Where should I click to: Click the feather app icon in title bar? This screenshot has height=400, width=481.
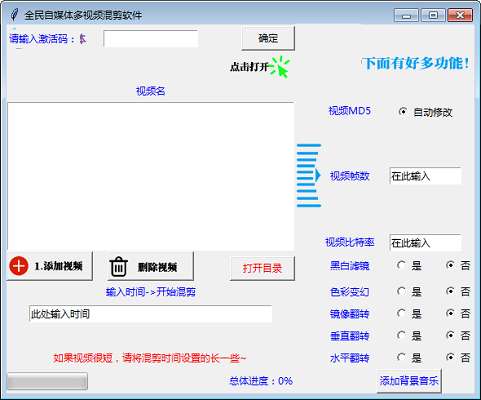[x=14, y=15]
